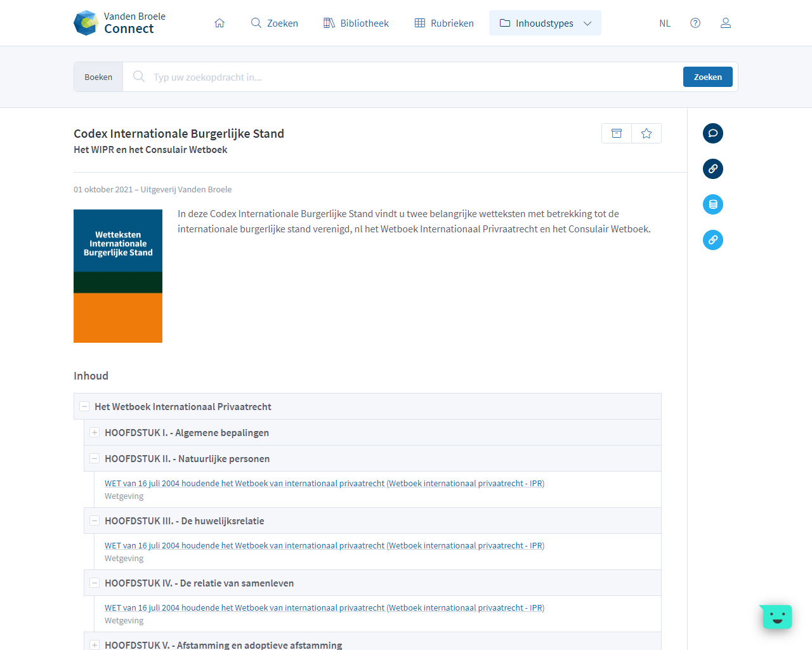Open the Zoeken menu item

[274, 23]
